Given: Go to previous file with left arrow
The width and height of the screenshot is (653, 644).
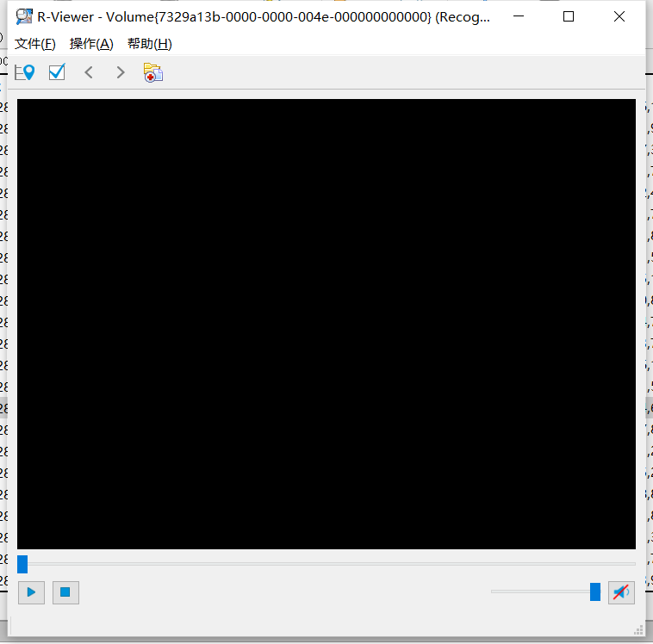Looking at the screenshot, I should [x=89, y=72].
